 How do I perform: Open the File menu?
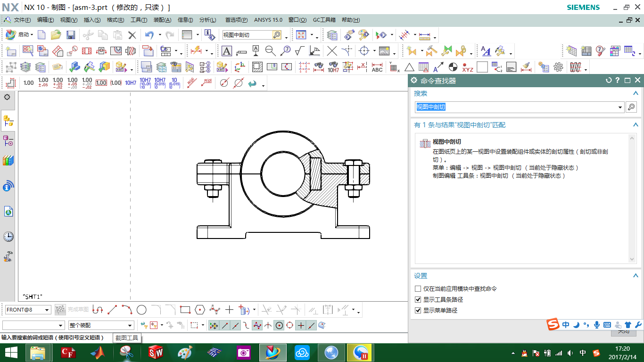tap(22, 20)
